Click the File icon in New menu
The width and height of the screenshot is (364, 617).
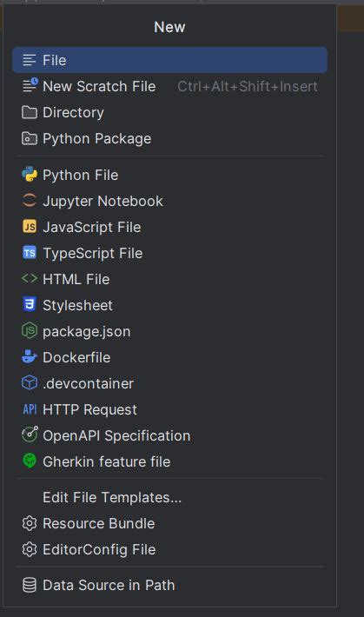[30, 60]
